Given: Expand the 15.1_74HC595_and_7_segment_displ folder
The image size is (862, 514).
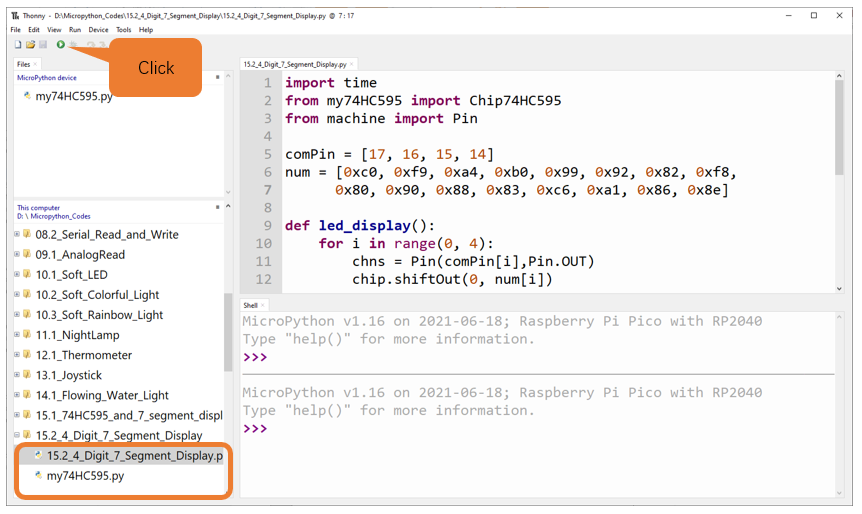Looking at the screenshot, I should (16, 415).
